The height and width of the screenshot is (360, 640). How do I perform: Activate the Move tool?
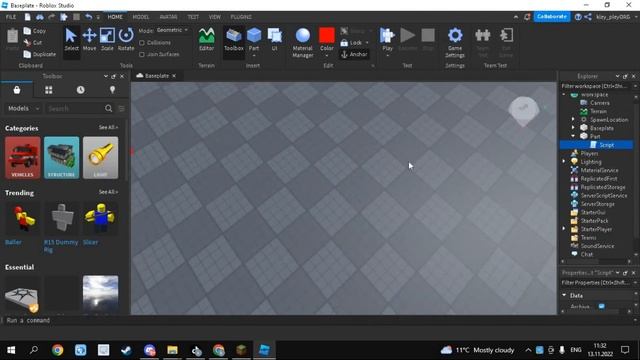[x=89, y=40]
